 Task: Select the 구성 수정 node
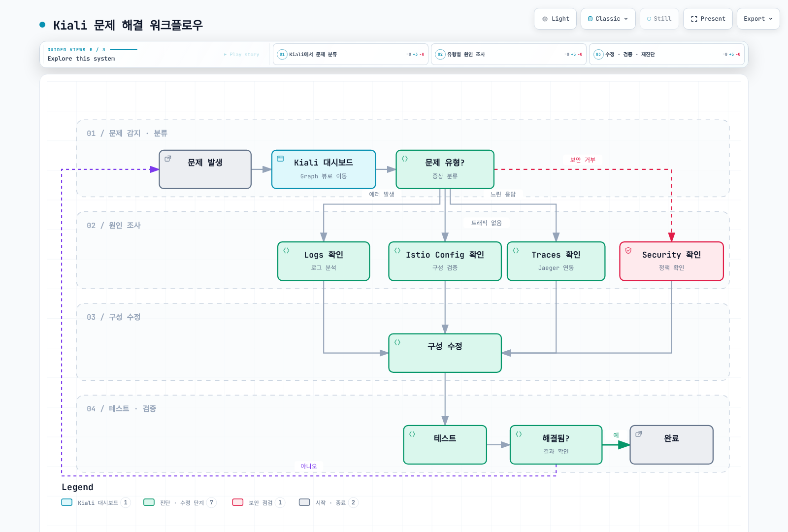pyautogui.click(x=445, y=353)
